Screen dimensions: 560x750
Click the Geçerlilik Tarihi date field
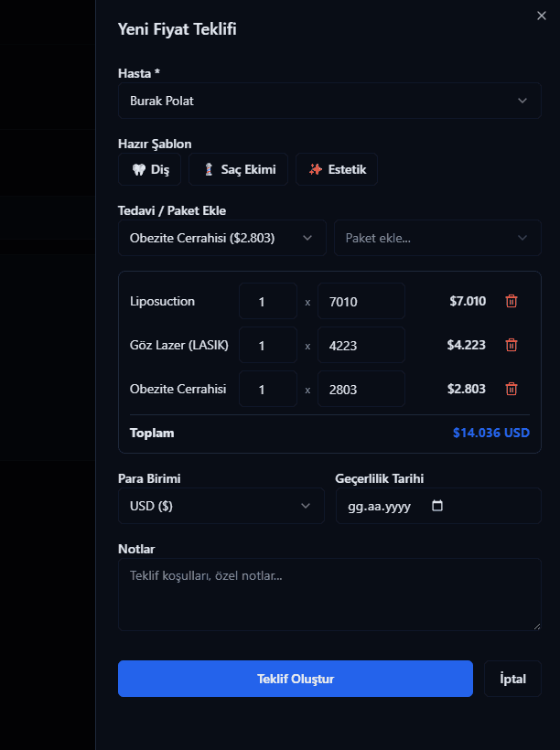coord(438,506)
